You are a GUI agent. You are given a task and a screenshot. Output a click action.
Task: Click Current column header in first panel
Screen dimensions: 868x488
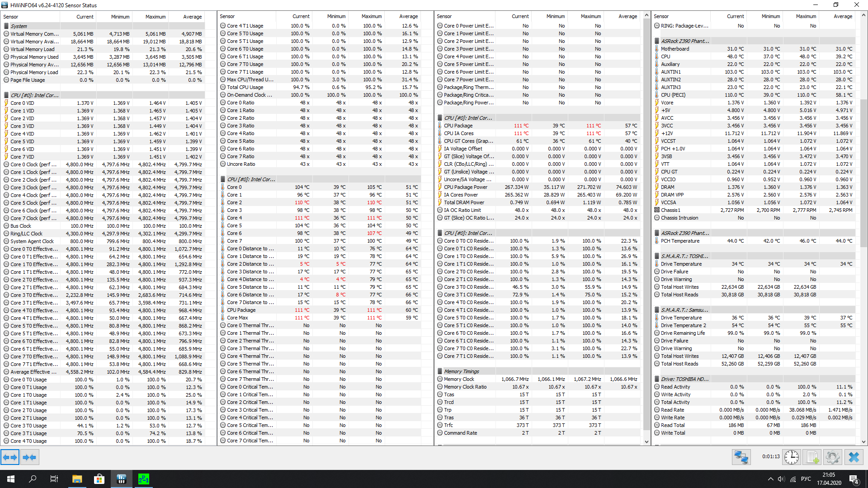85,17
